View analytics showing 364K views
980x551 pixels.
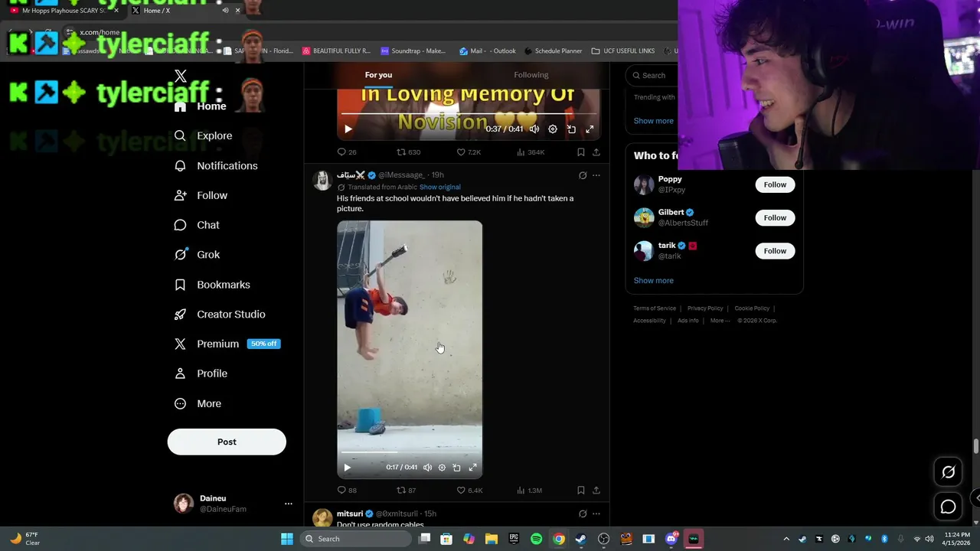[531, 152]
